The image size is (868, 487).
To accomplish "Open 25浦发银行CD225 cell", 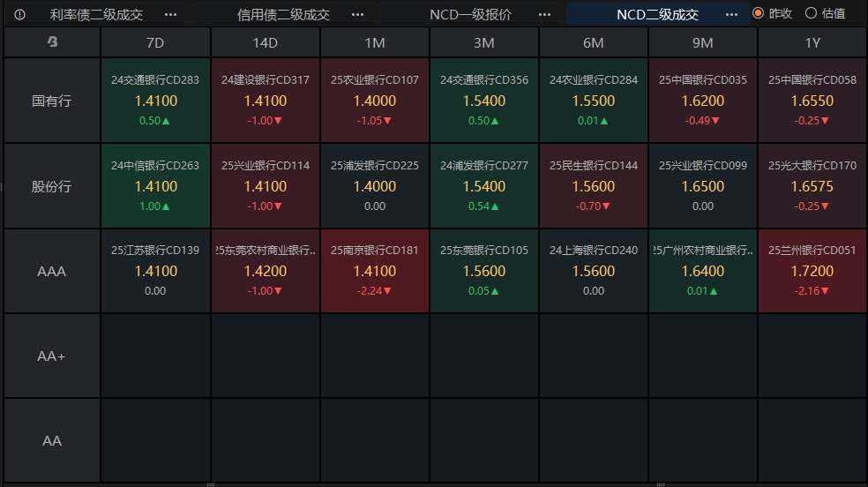I will click(375, 186).
